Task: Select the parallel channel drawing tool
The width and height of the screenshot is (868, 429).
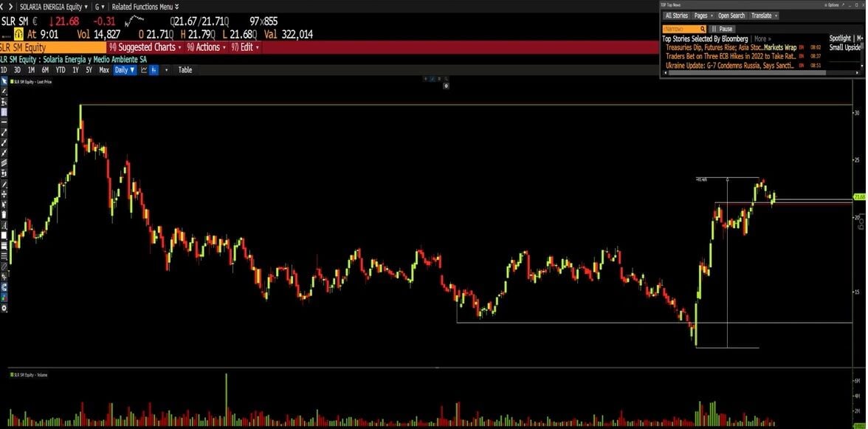Action: pos(4,162)
